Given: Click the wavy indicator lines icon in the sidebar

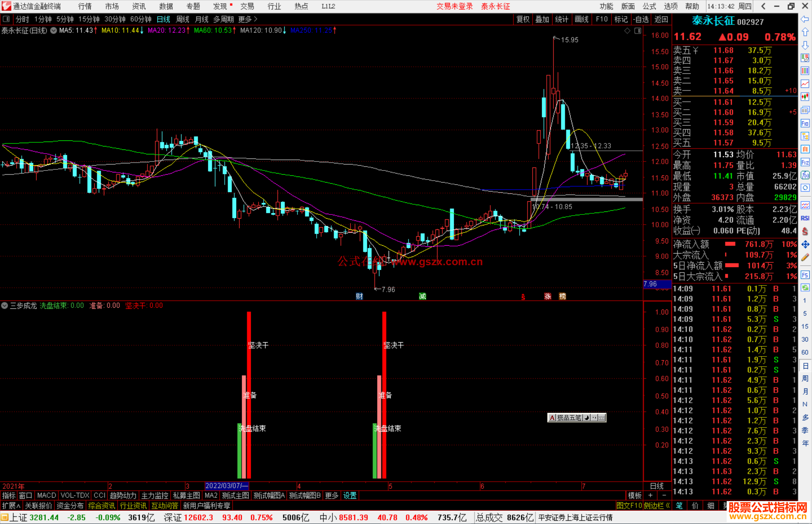Looking at the screenshot, I should [805, 205].
